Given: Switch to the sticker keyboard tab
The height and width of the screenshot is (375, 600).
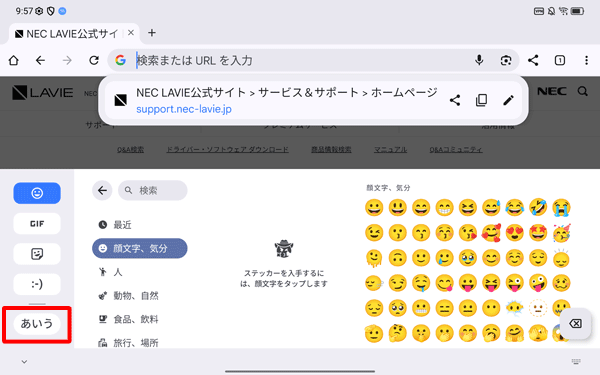Looking at the screenshot, I should coord(37,254).
